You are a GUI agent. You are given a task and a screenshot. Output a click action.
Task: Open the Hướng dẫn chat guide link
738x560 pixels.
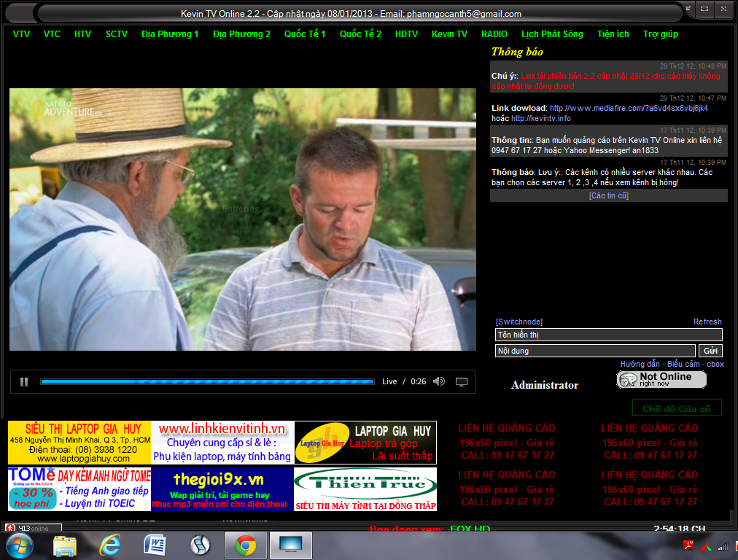(x=640, y=364)
